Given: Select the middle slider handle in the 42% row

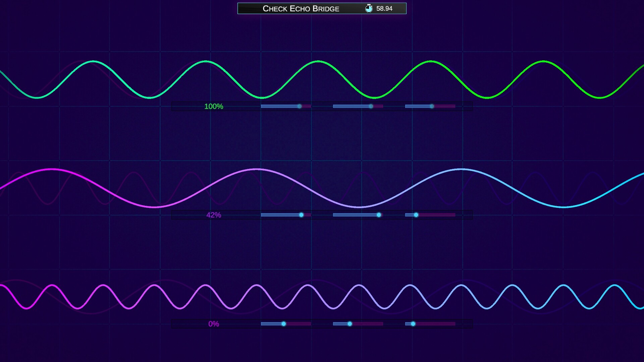Looking at the screenshot, I should [379, 215].
